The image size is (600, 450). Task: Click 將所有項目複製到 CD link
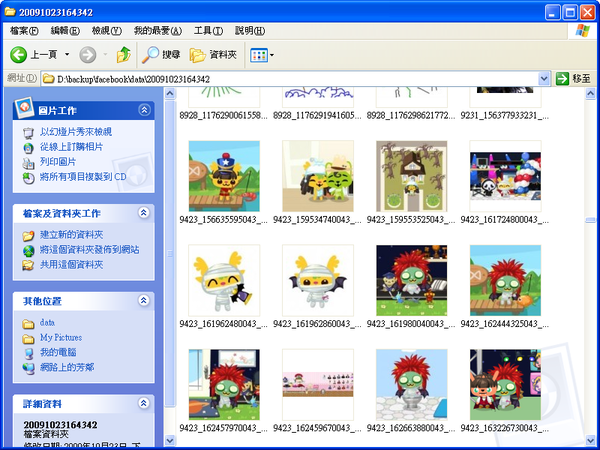tap(83, 177)
